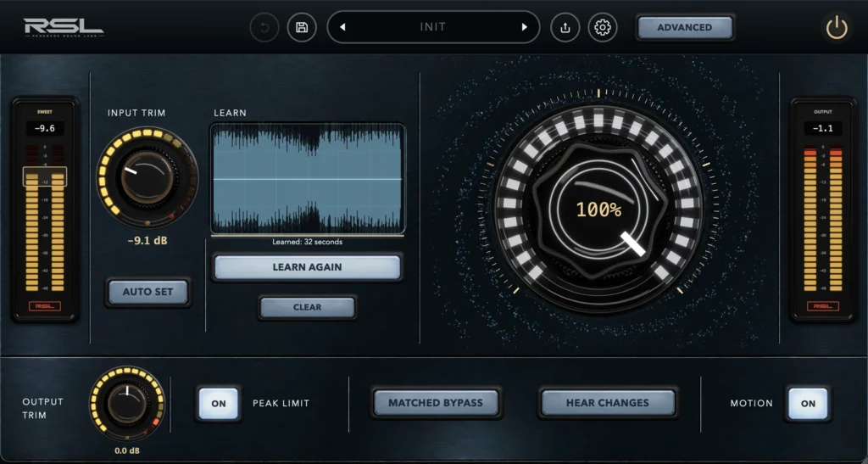868x464 pixels.
Task: Click the LEARN section label
Action: 231,113
